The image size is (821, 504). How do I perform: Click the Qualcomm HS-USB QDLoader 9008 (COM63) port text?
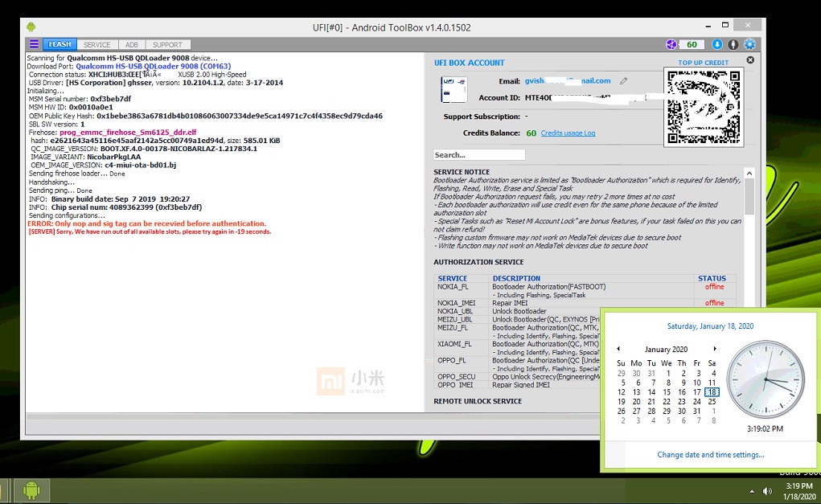pos(154,66)
